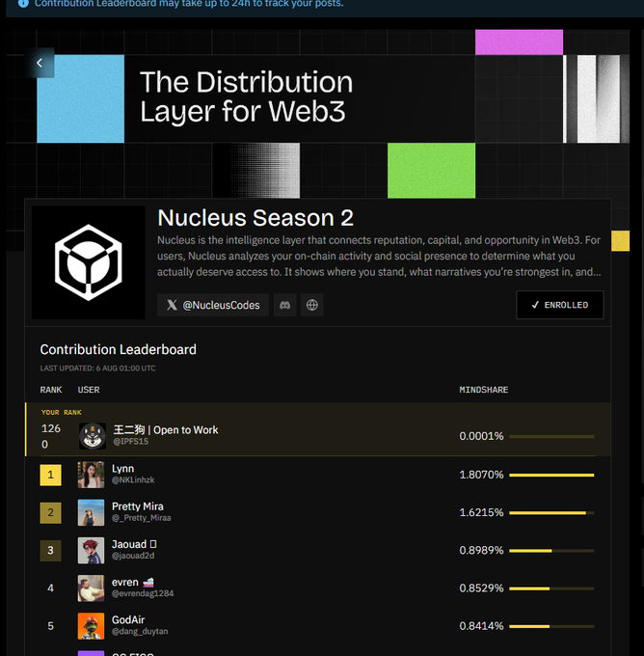Click the Nucleus Season 2 heading

[255, 218]
